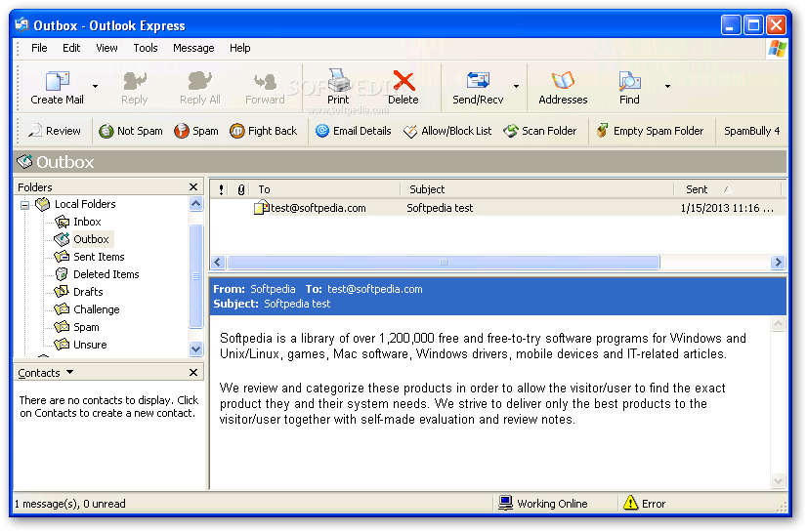Open the SpamBully 4 menu
807x532 pixels.
pos(752,131)
